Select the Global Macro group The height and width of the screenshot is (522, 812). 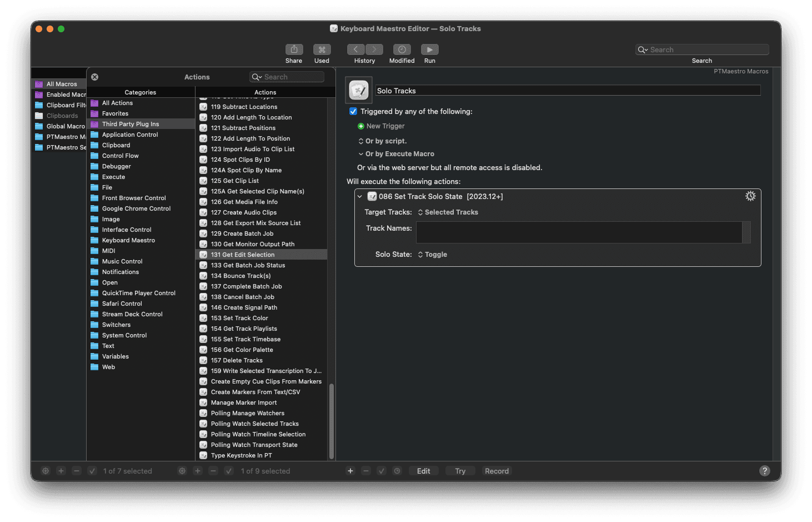59,126
